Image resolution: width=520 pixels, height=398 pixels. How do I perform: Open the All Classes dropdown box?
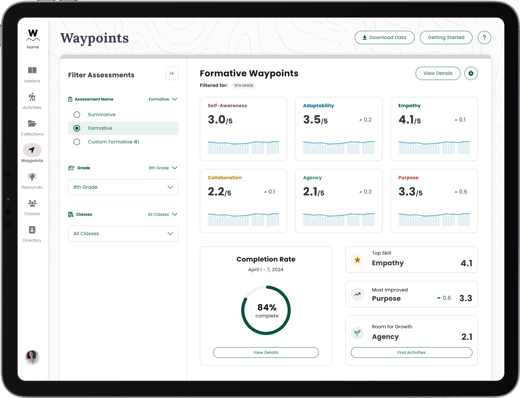point(123,234)
